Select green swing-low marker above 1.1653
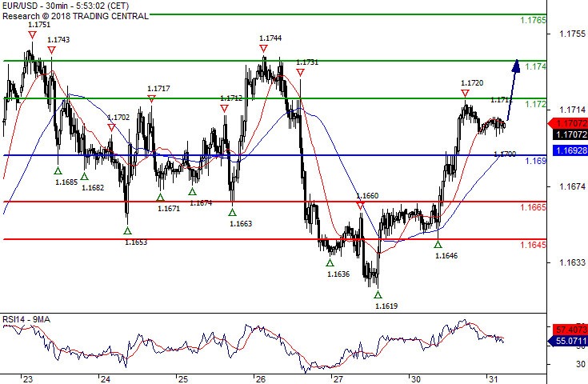 [127, 230]
